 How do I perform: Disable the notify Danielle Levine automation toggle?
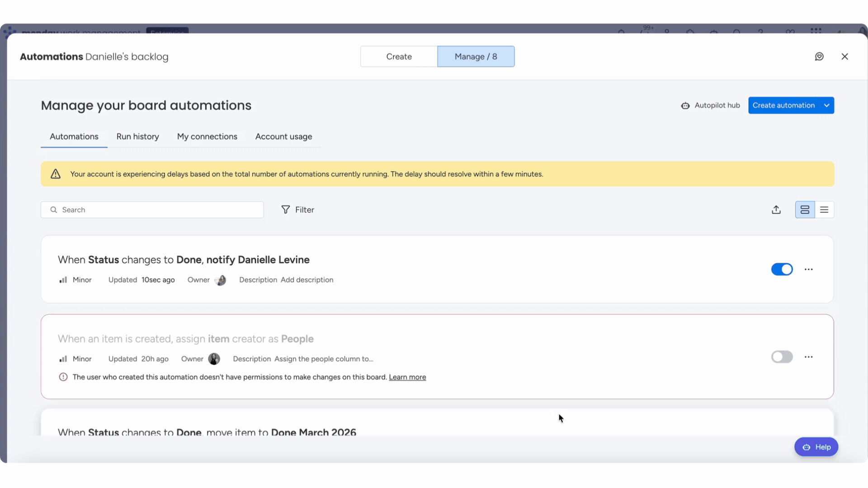[x=782, y=269]
